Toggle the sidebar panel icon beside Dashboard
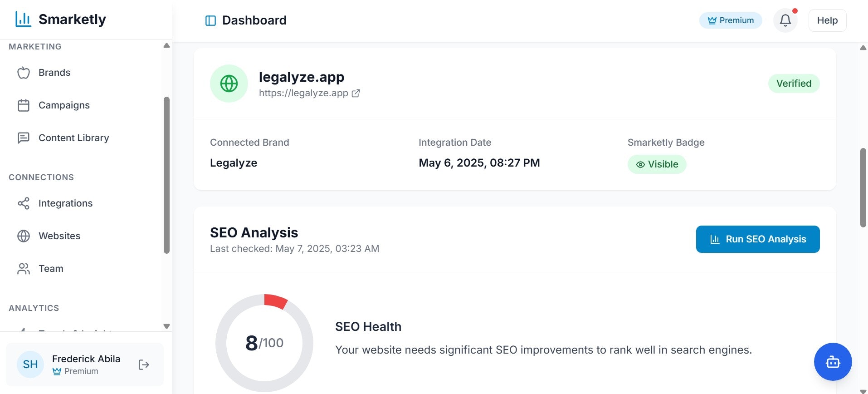Screen dimensions: 868x394 (x=210, y=20)
